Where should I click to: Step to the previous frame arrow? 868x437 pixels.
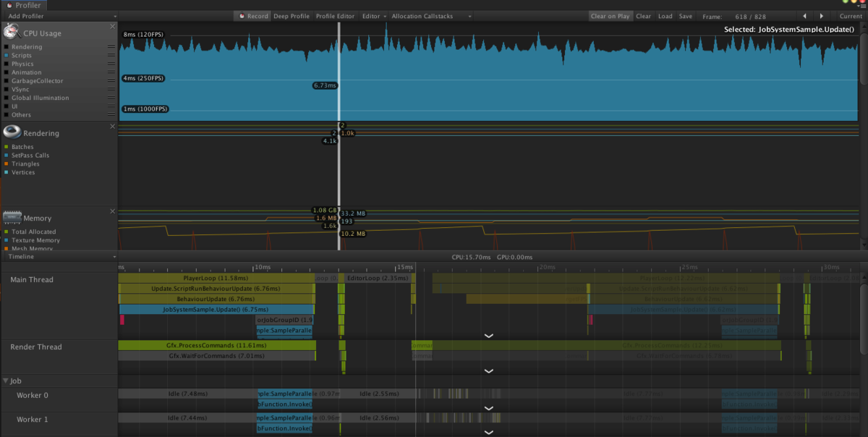804,16
